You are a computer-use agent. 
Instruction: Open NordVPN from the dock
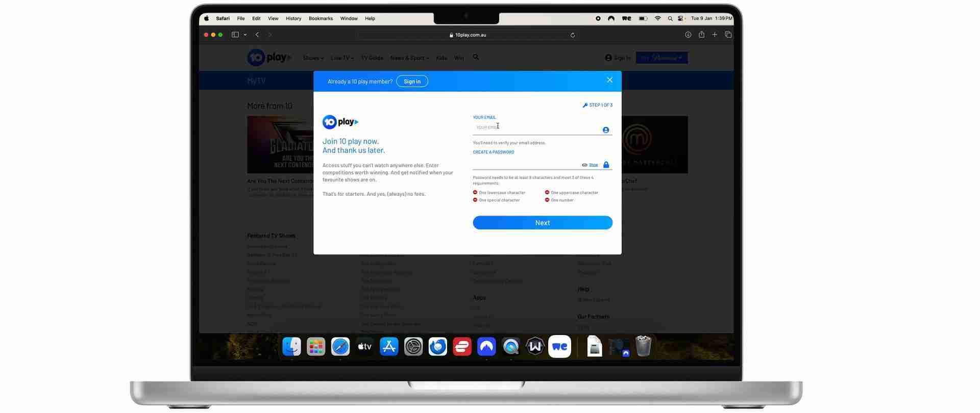(x=486, y=347)
